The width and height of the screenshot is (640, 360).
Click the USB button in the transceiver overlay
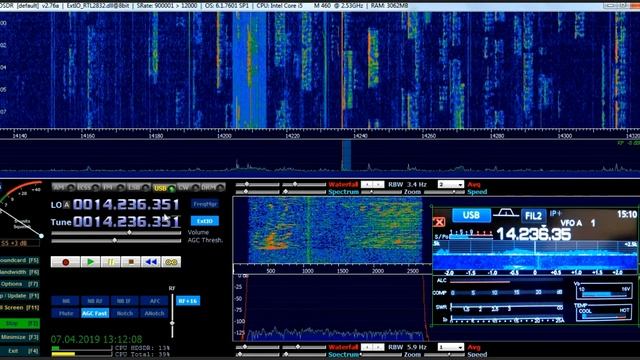(x=471, y=215)
